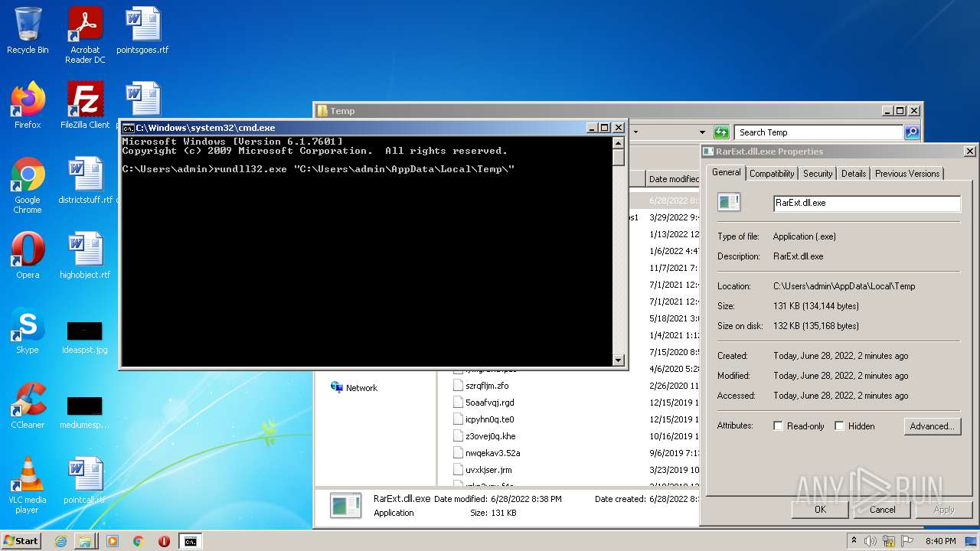The image size is (980, 551).
Task: Click OK in Properties dialog
Action: point(820,510)
